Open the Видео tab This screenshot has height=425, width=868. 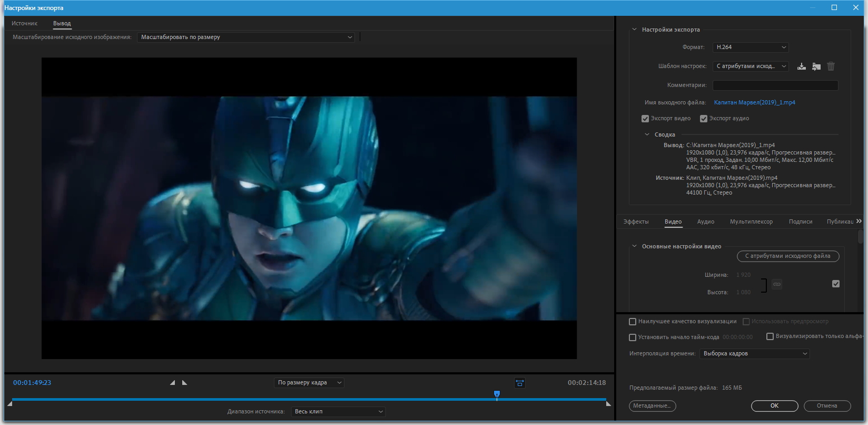pyautogui.click(x=673, y=221)
